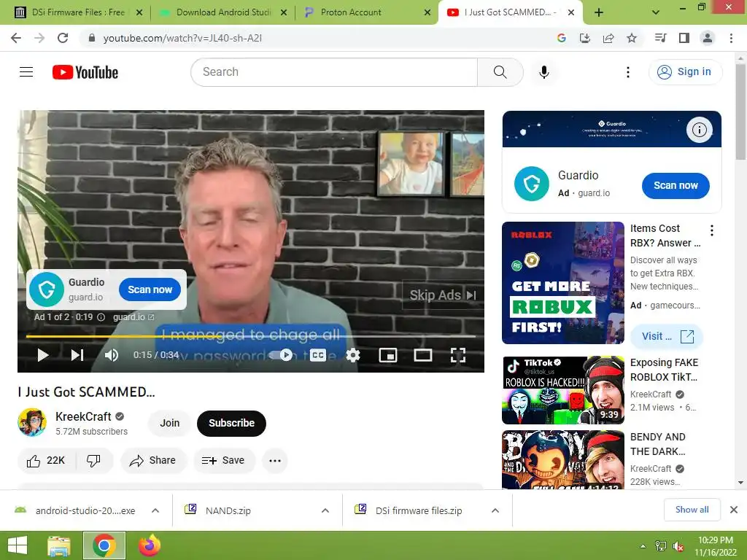Image resolution: width=747 pixels, height=560 pixels.
Task: Go back with the browser back arrow
Action: 16,38
